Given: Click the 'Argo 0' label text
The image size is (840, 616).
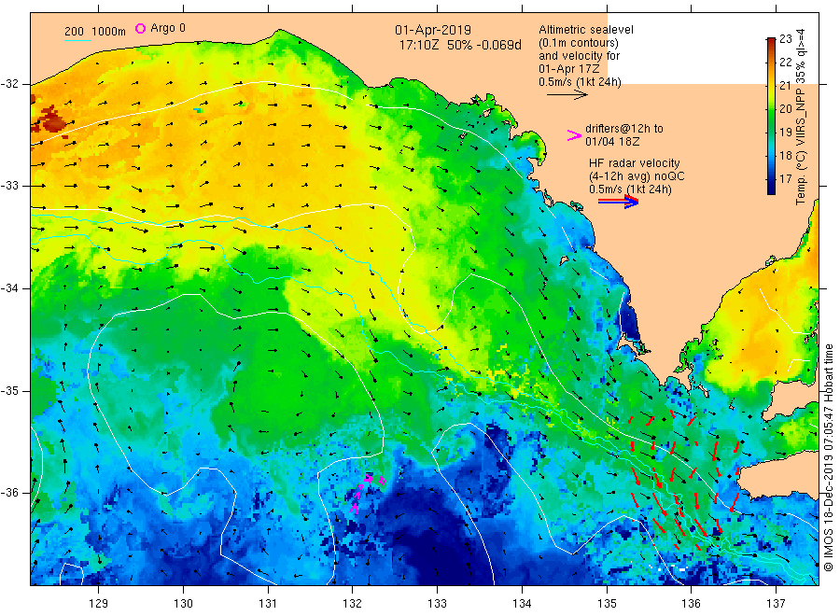Looking at the screenshot, I should (x=168, y=28).
